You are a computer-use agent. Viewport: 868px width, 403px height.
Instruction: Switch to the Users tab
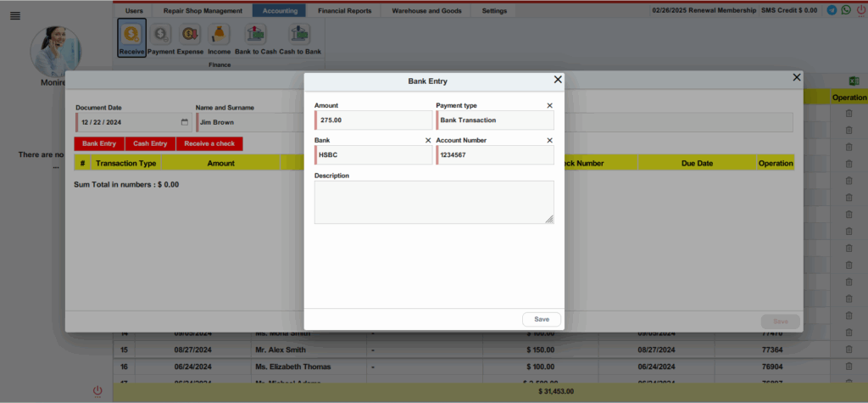click(134, 10)
